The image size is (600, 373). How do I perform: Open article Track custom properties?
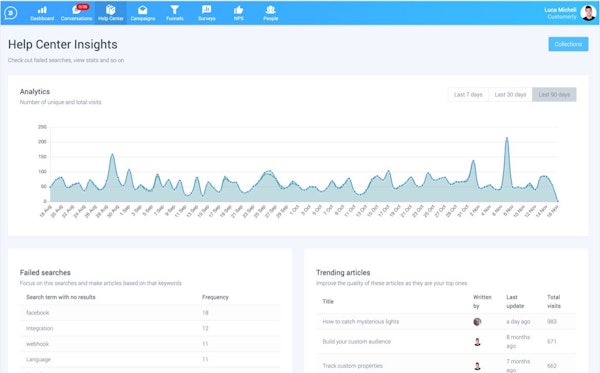352,366
